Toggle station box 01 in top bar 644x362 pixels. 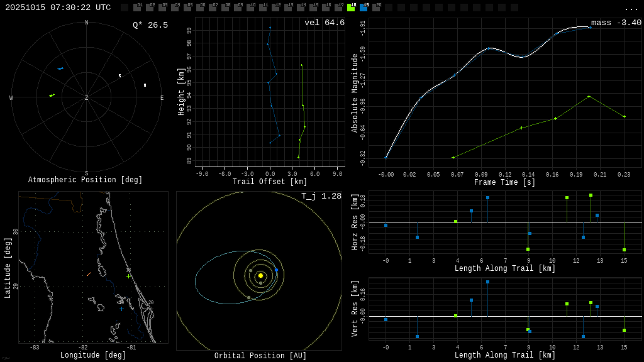137,8
